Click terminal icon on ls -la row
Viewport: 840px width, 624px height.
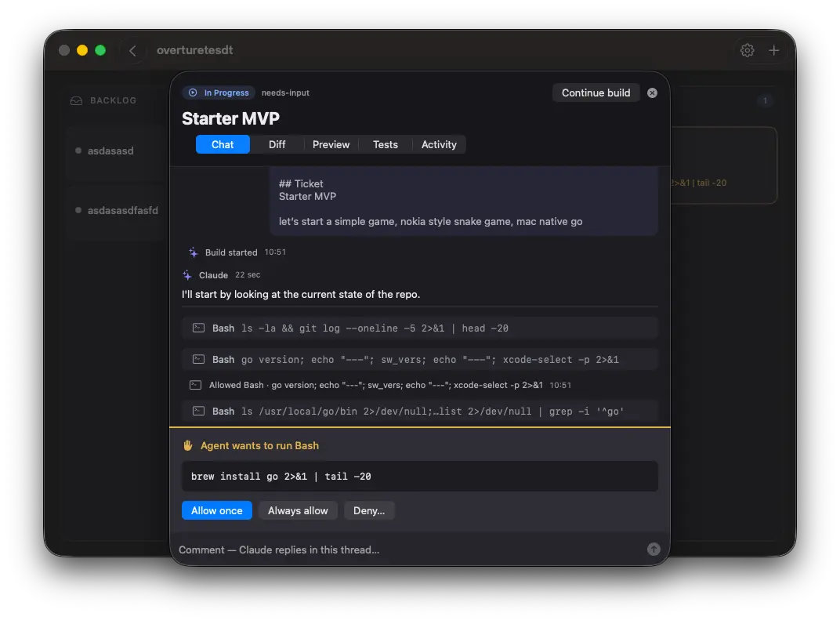coord(199,328)
